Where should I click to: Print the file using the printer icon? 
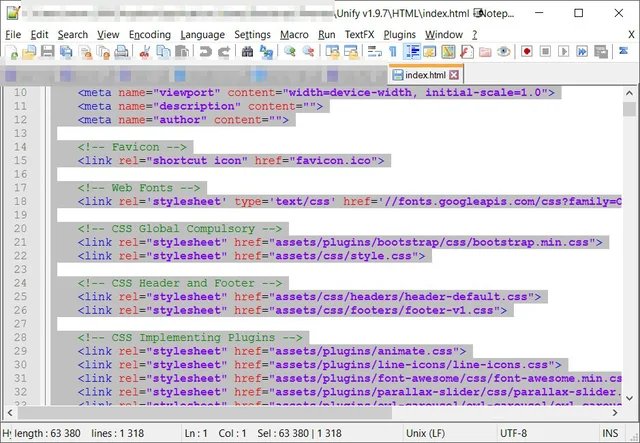point(121,52)
